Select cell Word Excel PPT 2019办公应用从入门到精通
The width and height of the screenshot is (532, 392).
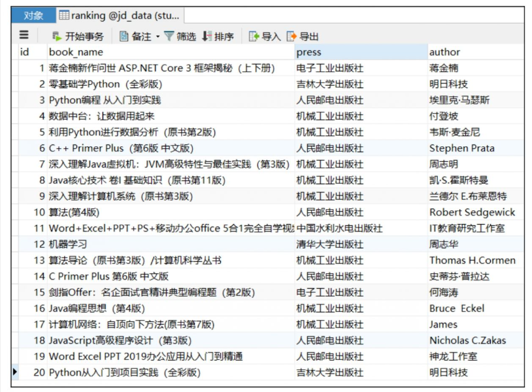point(171,357)
